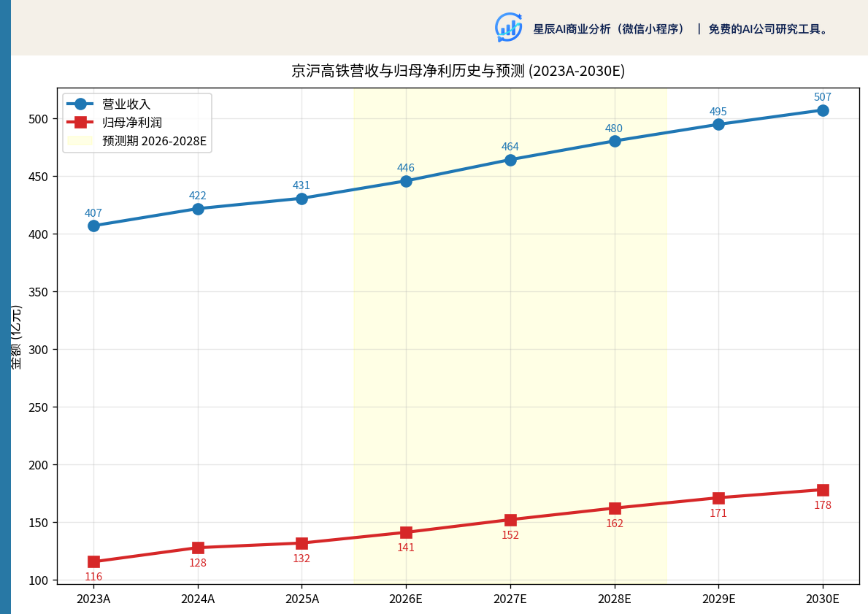Click the red net profit square for 2024A

pos(198,548)
